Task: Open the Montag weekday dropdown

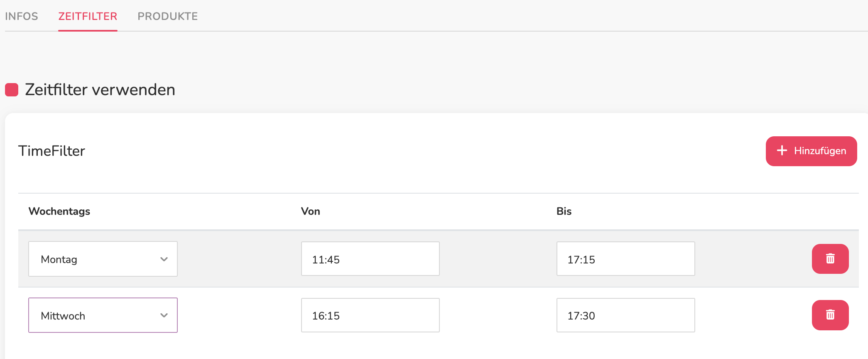Action: [103, 259]
